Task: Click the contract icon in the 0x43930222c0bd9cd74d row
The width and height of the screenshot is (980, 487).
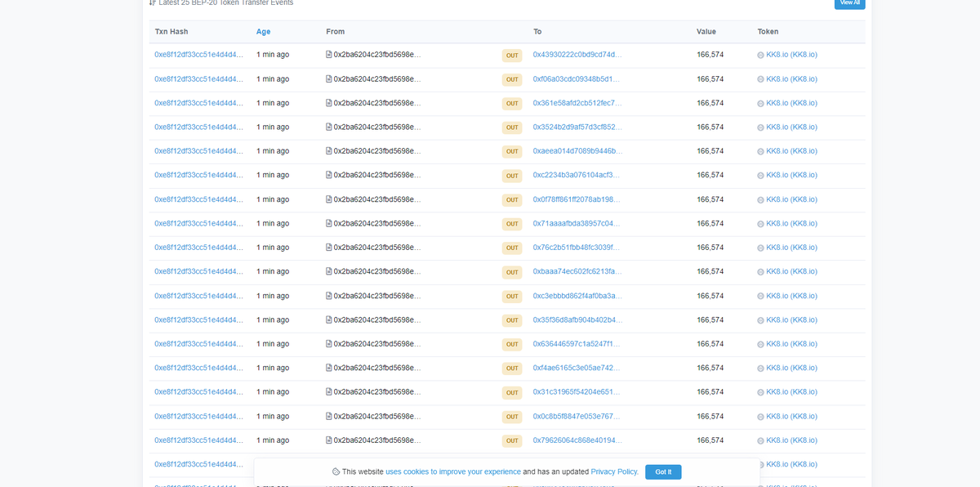Action: click(x=329, y=55)
